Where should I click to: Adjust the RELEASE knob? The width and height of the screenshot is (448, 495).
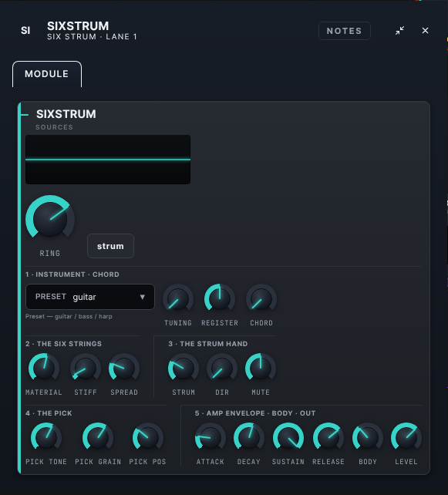tap(328, 438)
